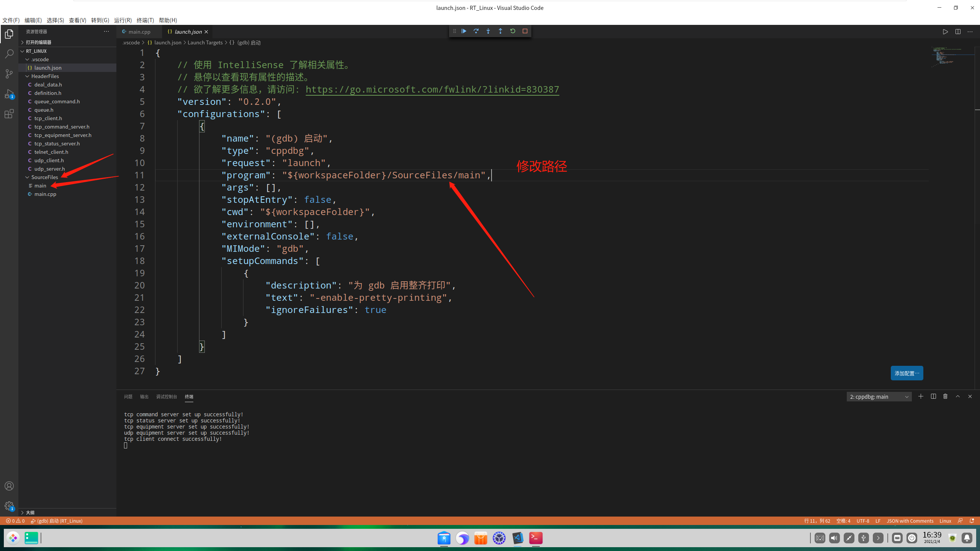Click the 添加配置 button

(906, 373)
